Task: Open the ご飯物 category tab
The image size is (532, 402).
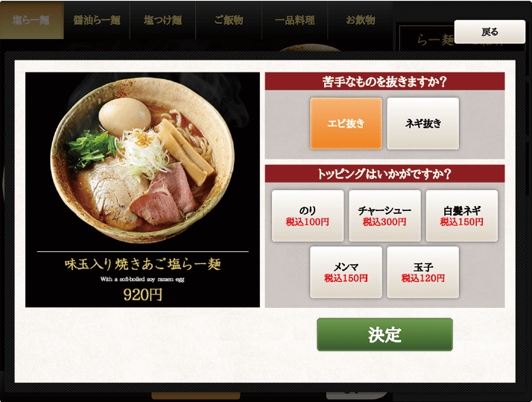Action: 229,20
